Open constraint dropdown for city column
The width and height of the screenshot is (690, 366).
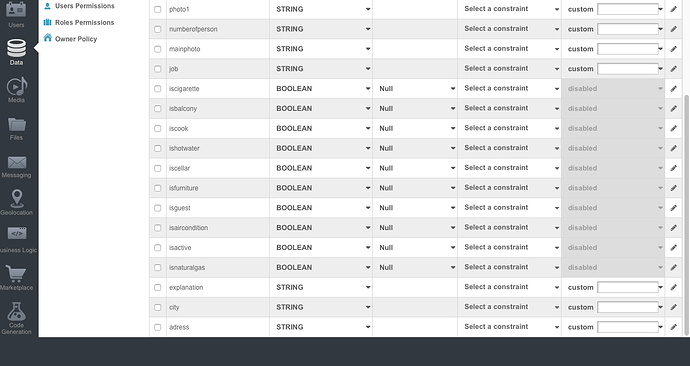(x=510, y=307)
